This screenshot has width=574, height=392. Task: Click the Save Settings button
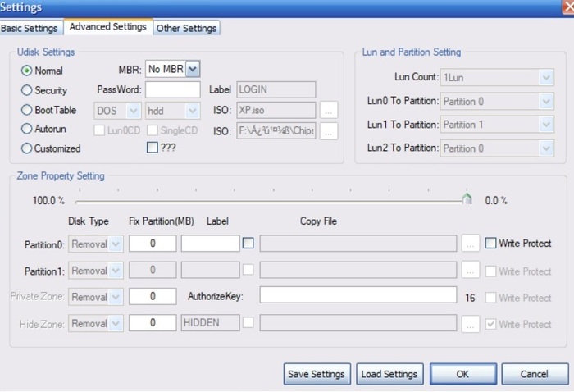[317, 374]
